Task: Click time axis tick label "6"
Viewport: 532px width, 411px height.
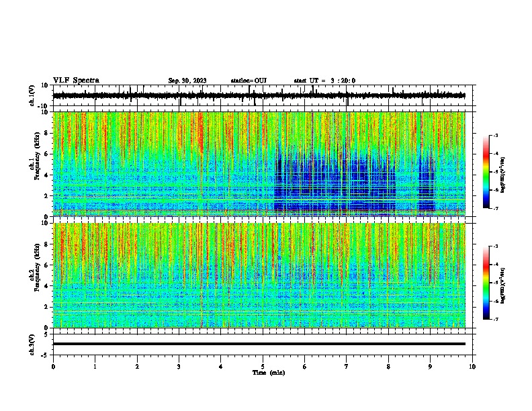Action: pos(305,367)
